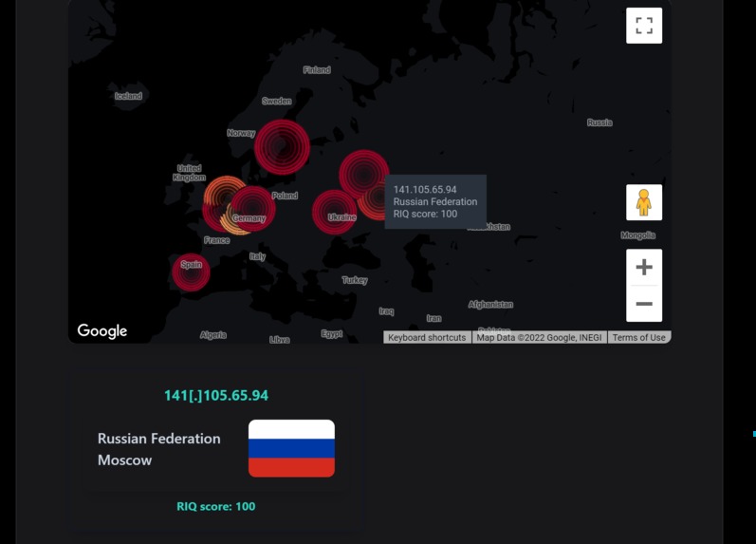Click the orange threat marker near United Kingdom
This screenshot has height=544, width=756.
223,191
